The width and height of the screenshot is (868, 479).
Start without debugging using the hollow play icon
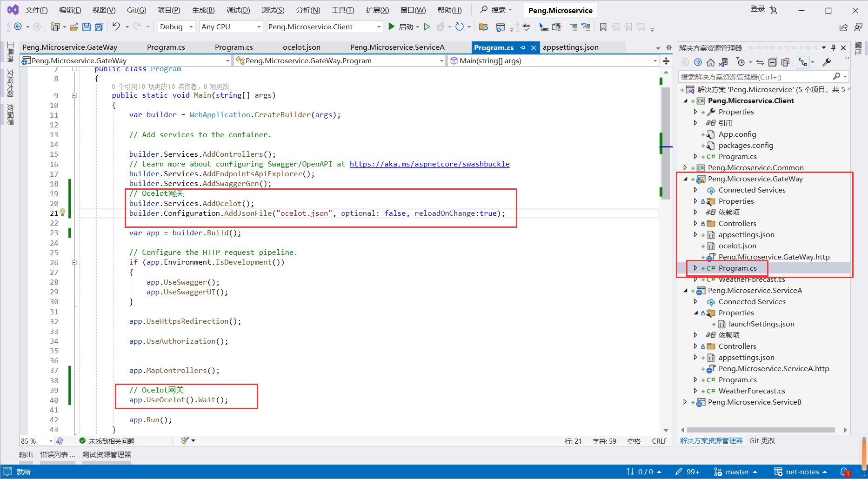(x=427, y=27)
